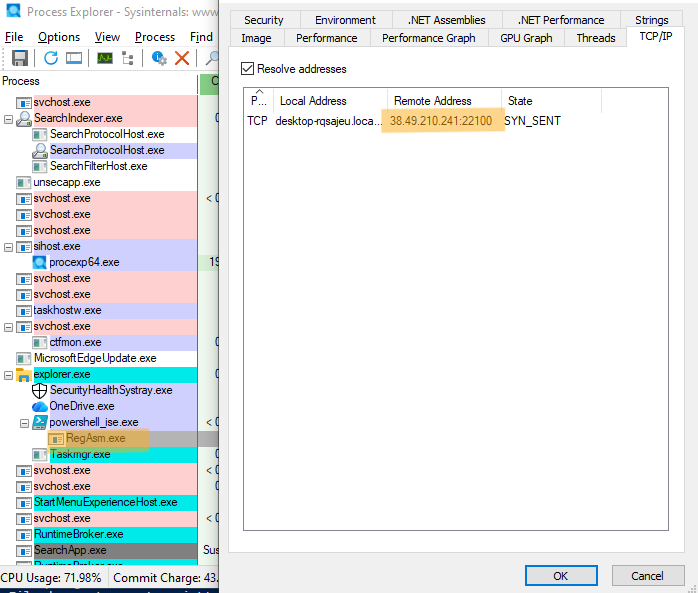
Task: Click the red Kill Process icon
Action: point(182,58)
